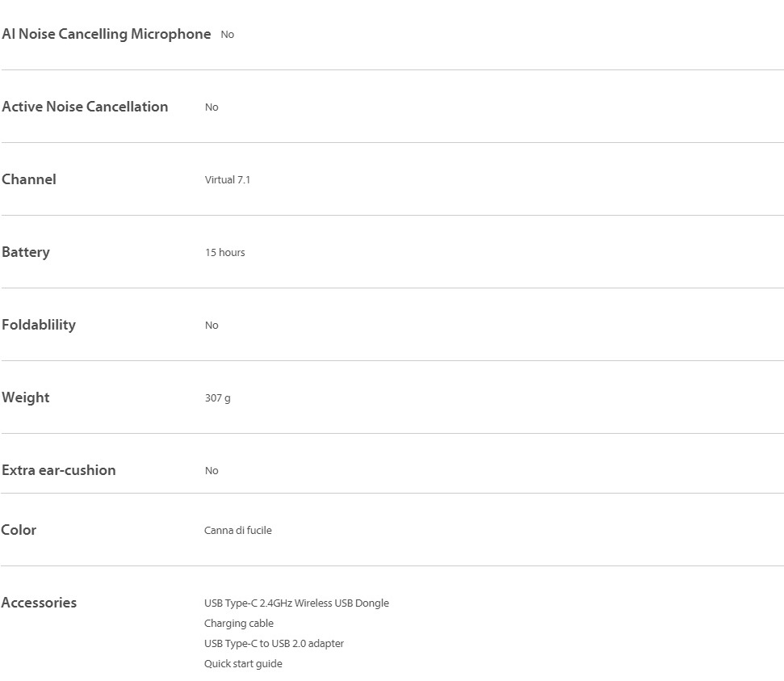This screenshot has height=681, width=784.
Task: Select the Weight spec heading
Action: 26,397
